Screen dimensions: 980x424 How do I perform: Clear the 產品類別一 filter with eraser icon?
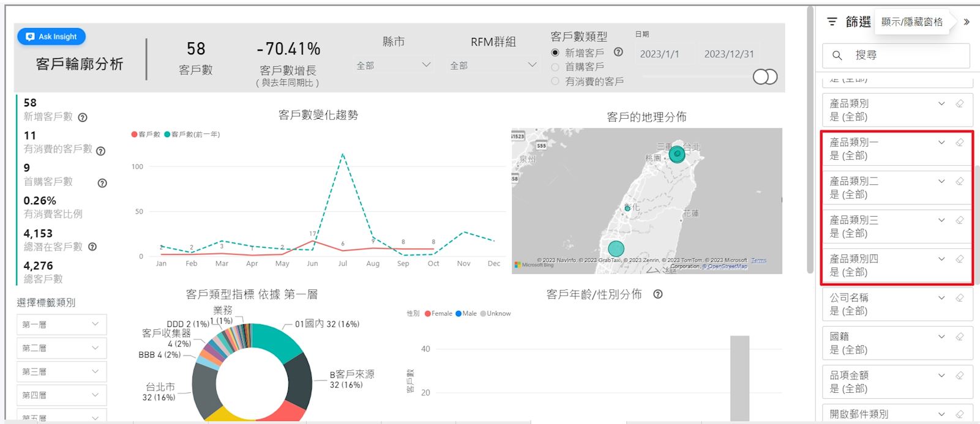pos(959,143)
